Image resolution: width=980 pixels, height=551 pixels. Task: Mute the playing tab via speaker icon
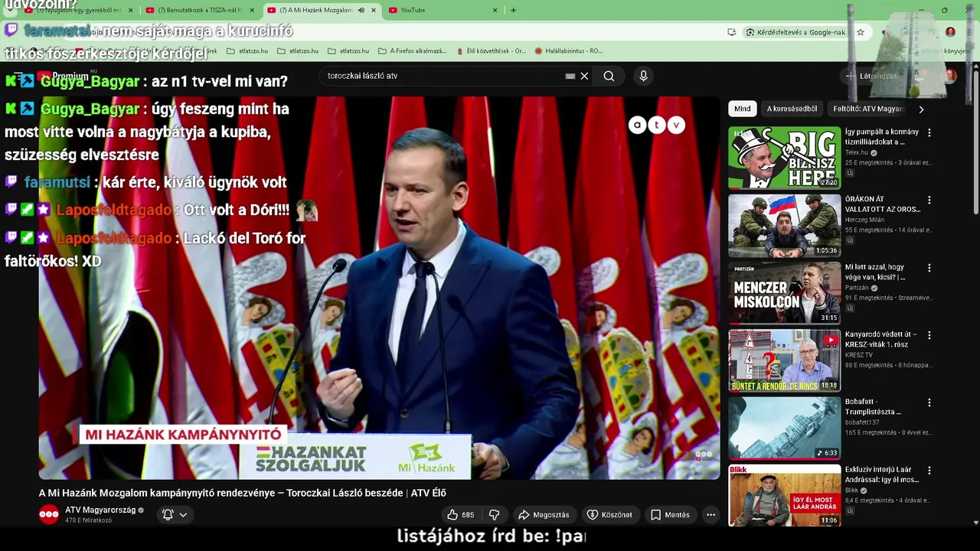(x=361, y=10)
